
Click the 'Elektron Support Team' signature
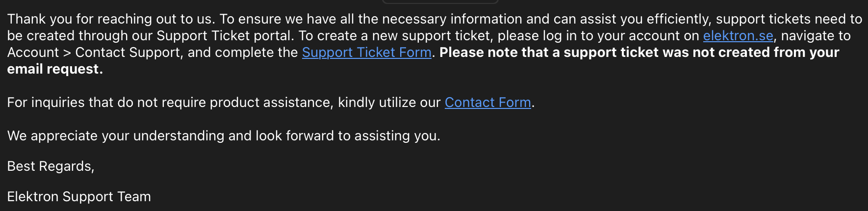coord(79,197)
